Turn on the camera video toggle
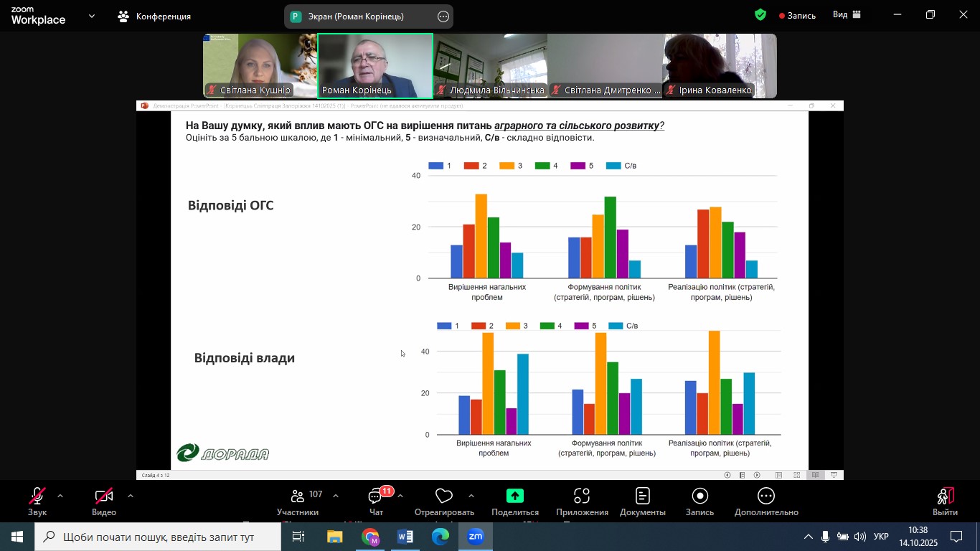The width and height of the screenshot is (980, 551). coord(104,496)
